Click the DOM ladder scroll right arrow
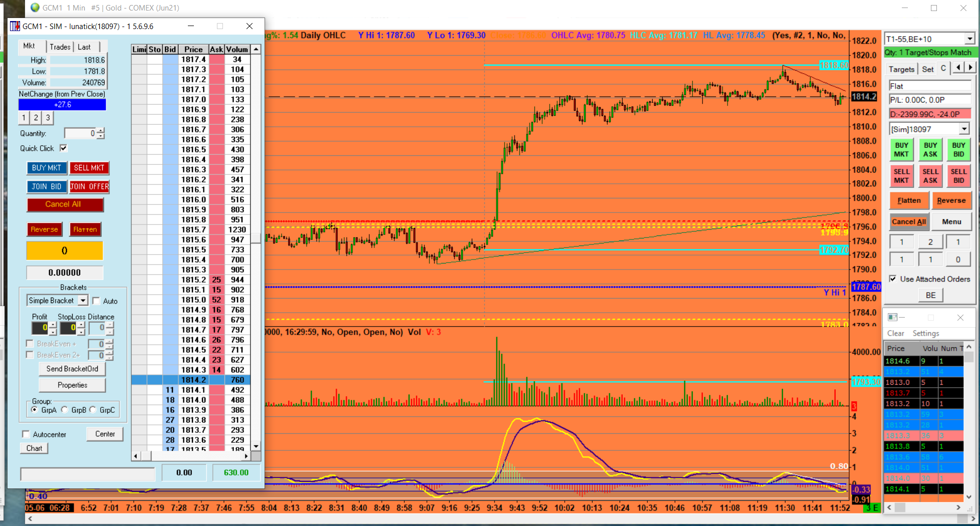 tap(246, 456)
